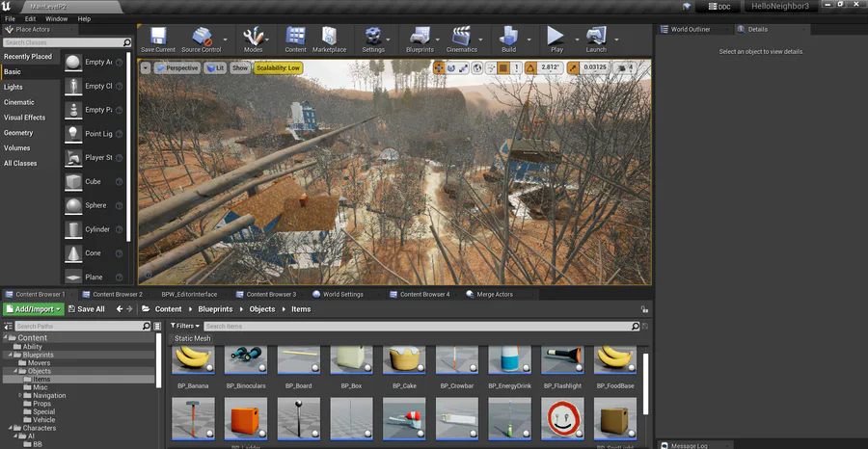Click the surface snapping icon in viewport
Screen dimensions: 868x449
(x=491, y=68)
